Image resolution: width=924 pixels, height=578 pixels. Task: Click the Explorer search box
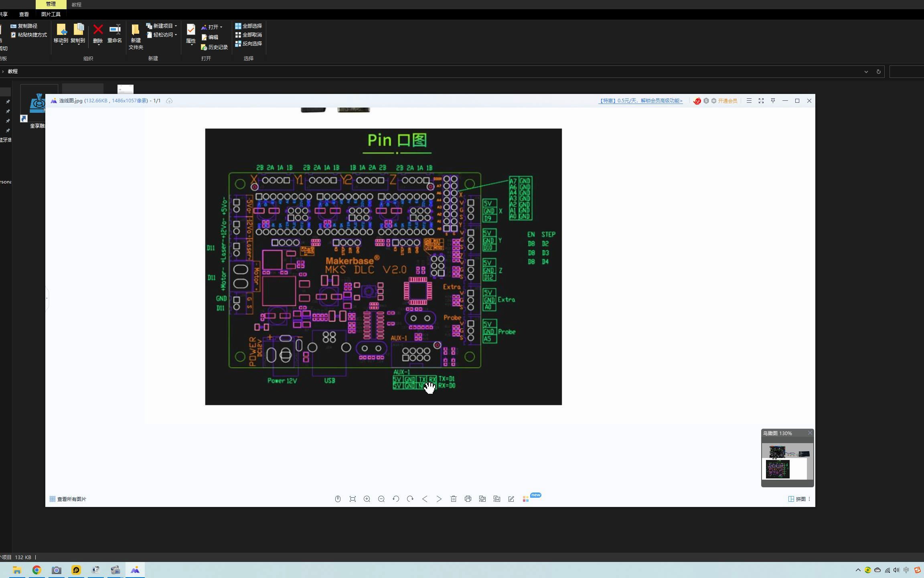[x=907, y=71]
